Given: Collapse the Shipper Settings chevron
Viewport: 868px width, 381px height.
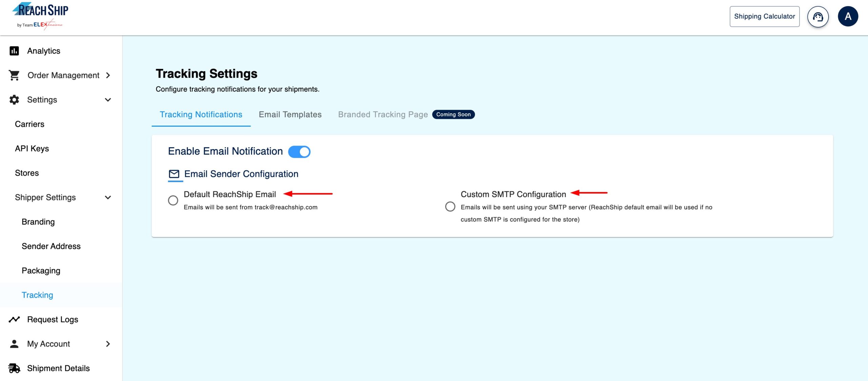Looking at the screenshot, I should (x=108, y=197).
